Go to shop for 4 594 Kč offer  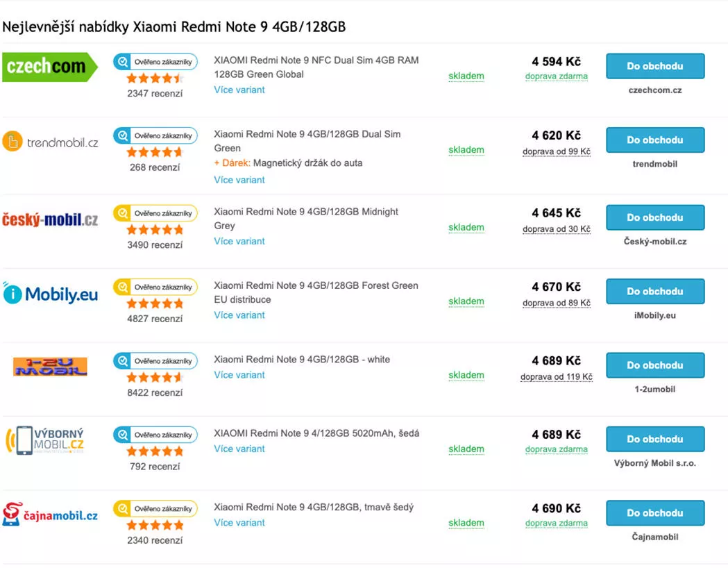coord(655,66)
